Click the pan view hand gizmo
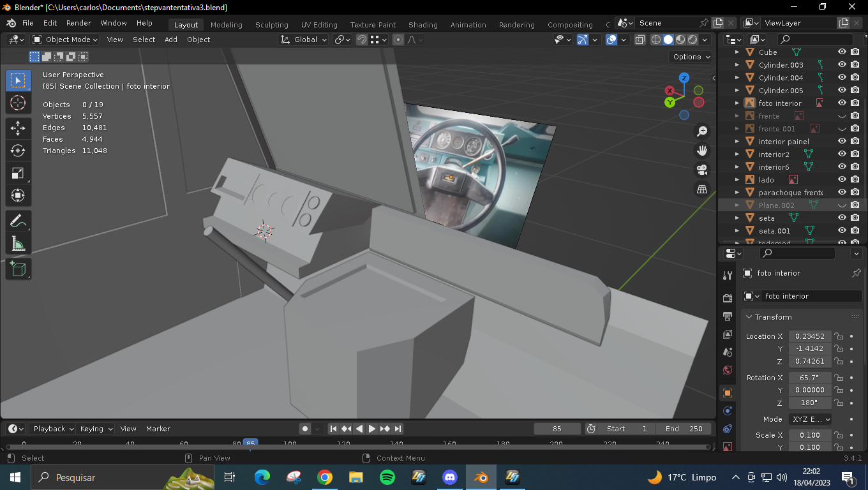The image size is (868, 490). 702,151
